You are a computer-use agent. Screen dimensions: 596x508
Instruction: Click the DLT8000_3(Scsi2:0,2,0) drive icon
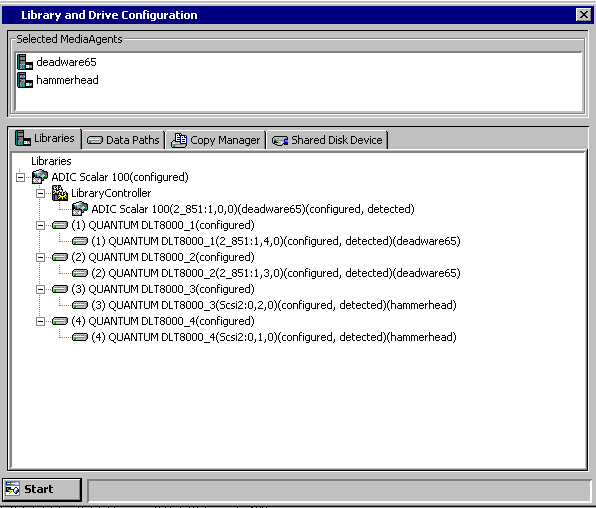point(80,305)
